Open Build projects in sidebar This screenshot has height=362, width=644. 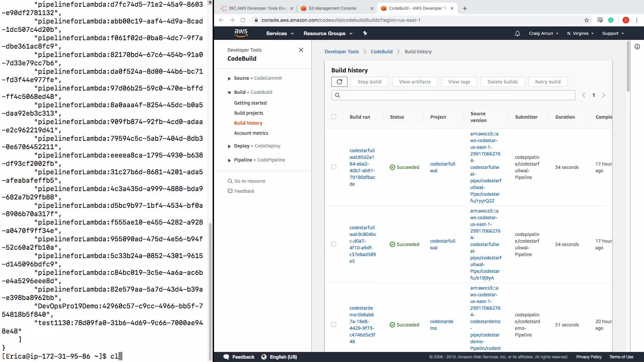click(248, 113)
